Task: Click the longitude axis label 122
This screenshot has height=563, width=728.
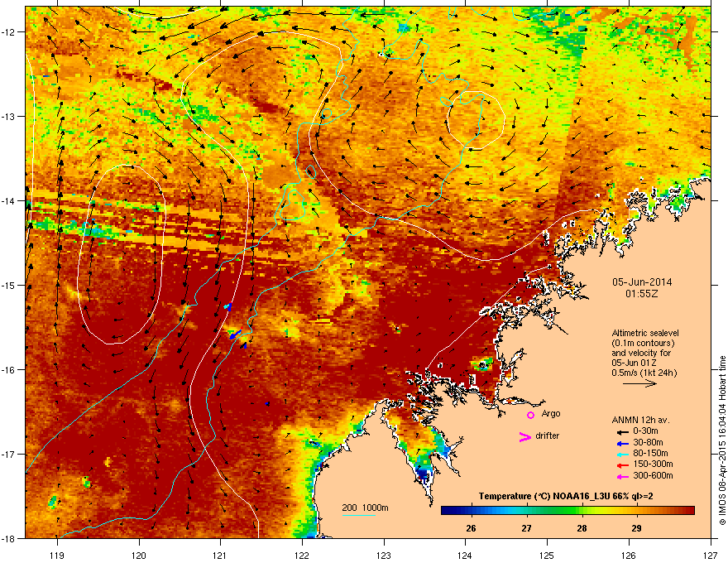Action: [x=302, y=555]
